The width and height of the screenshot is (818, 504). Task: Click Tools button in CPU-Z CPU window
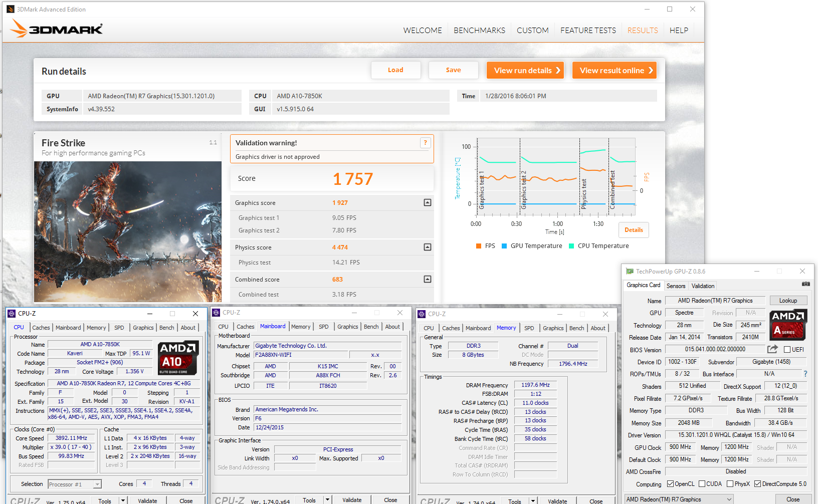tap(105, 500)
